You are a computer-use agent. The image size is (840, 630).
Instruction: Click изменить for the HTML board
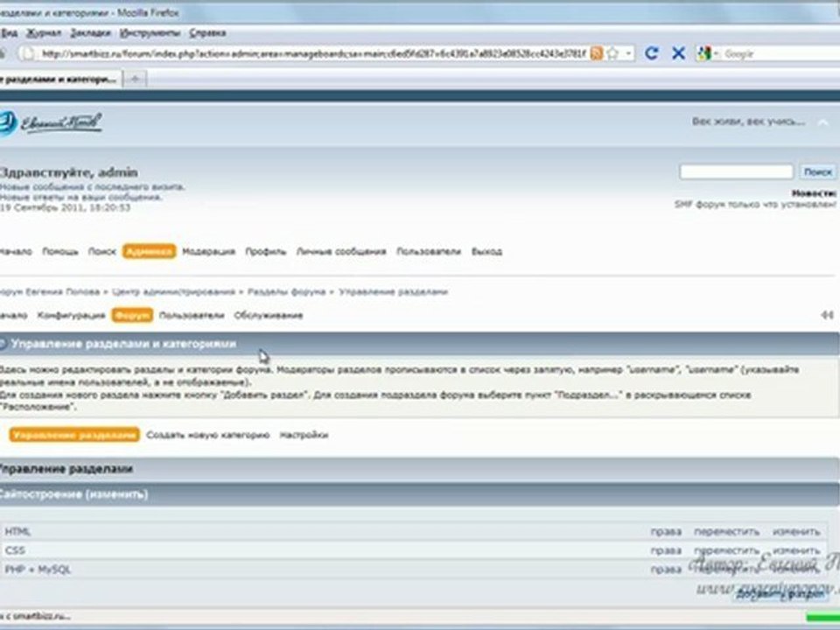(796, 531)
